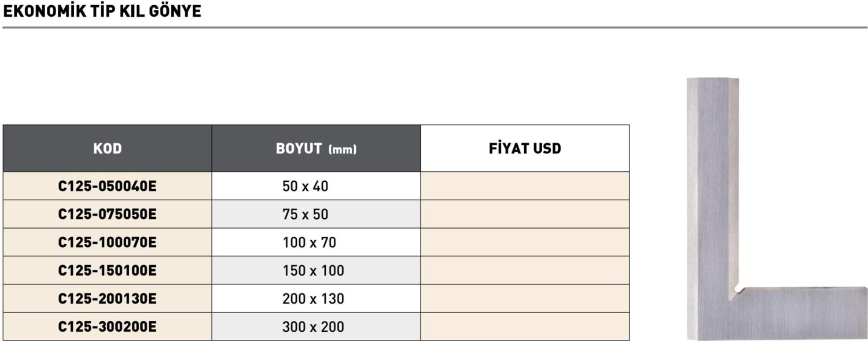Click the empty price cell for C125-050040E
Viewport: 868px width, 341px height.
525,186
